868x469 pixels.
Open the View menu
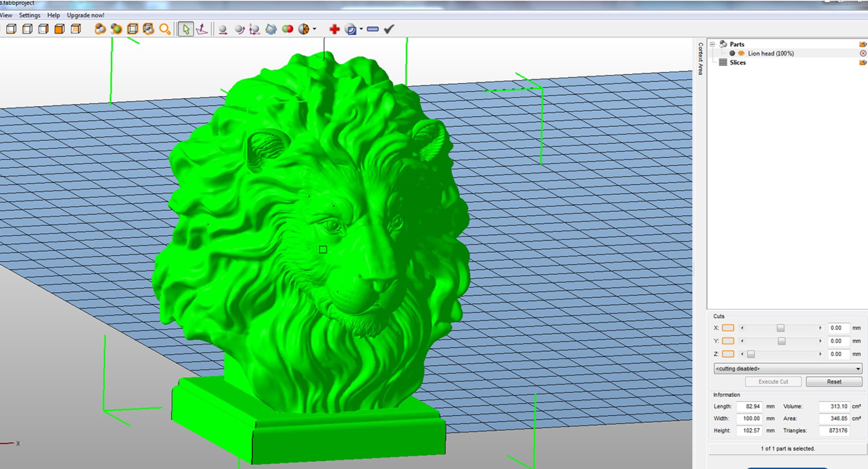5,15
